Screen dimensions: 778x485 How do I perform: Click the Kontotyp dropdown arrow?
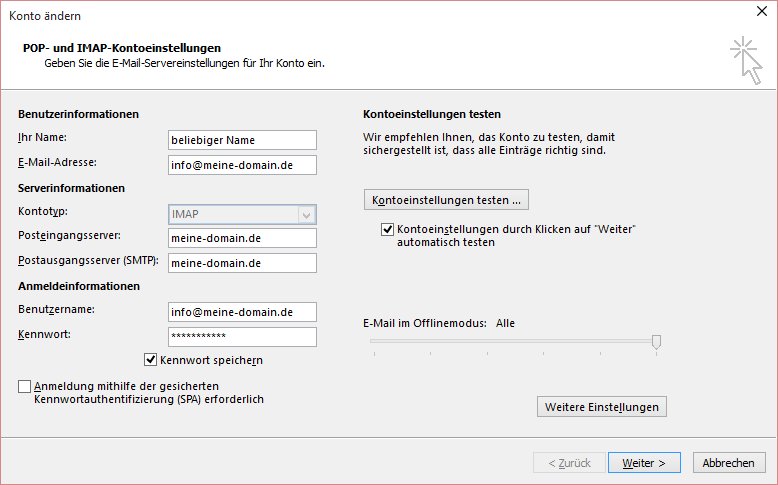click(x=307, y=213)
